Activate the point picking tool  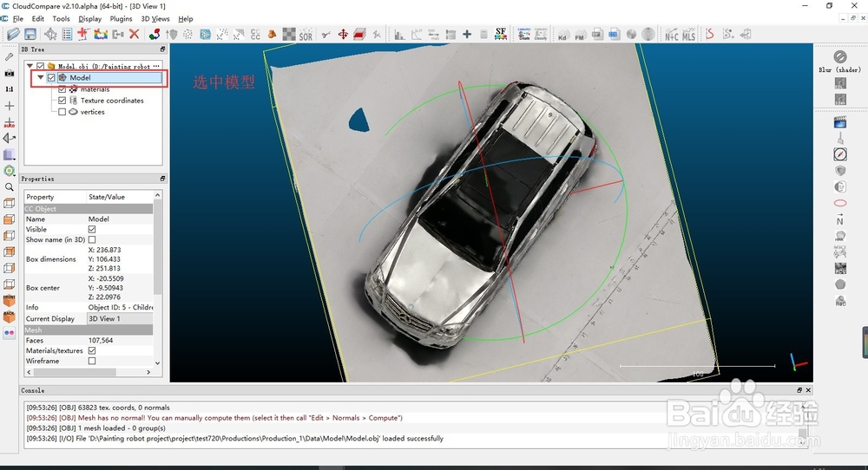coord(50,35)
